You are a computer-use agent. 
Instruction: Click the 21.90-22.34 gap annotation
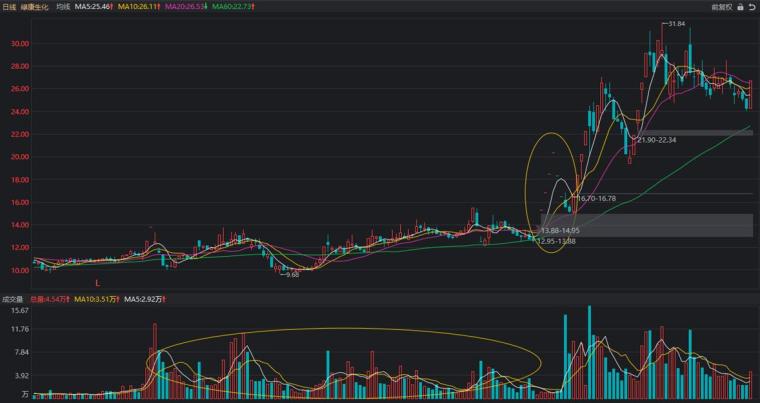(657, 140)
